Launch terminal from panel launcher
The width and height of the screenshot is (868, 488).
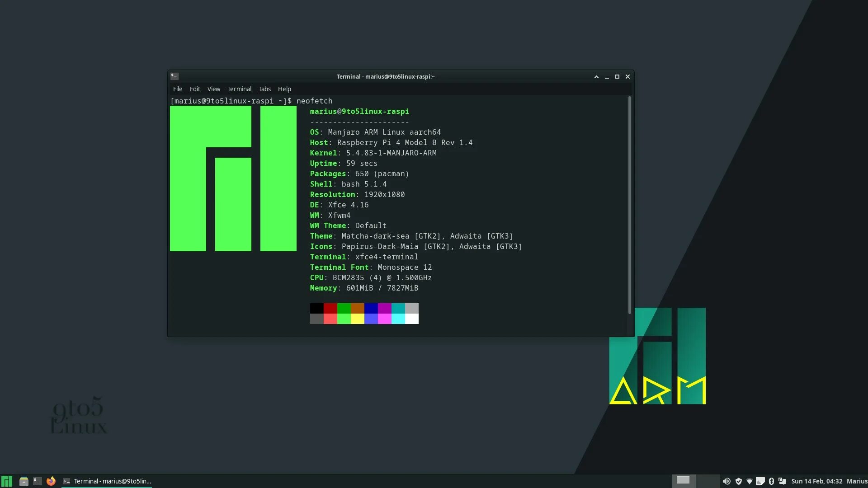38,481
